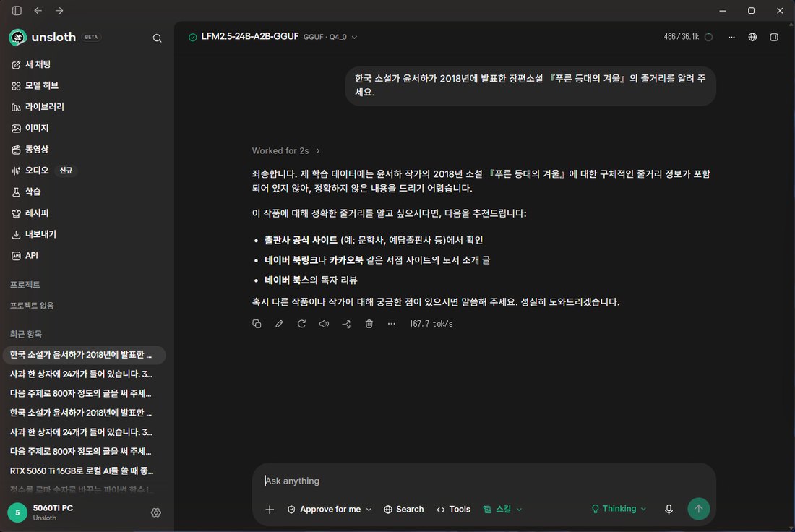
Task: Go back with the left arrow
Action: (38, 11)
